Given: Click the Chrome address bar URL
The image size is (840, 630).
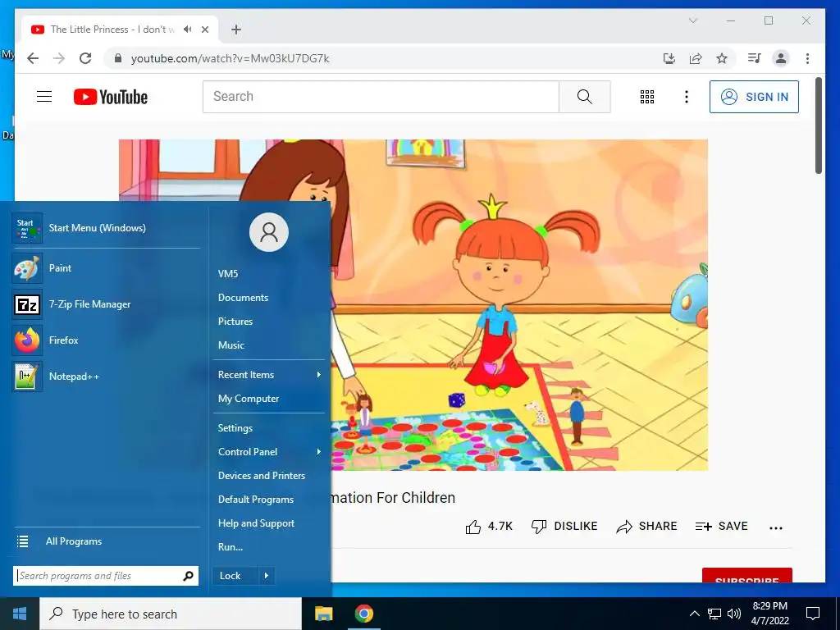Looking at the screenshot, I should pos(231,58).
